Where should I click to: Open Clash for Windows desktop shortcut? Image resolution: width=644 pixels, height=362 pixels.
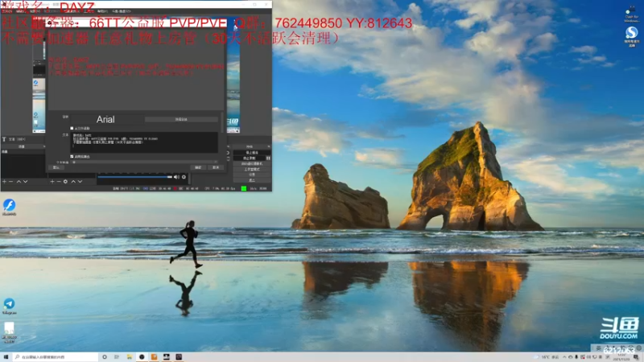click(631, 14)
